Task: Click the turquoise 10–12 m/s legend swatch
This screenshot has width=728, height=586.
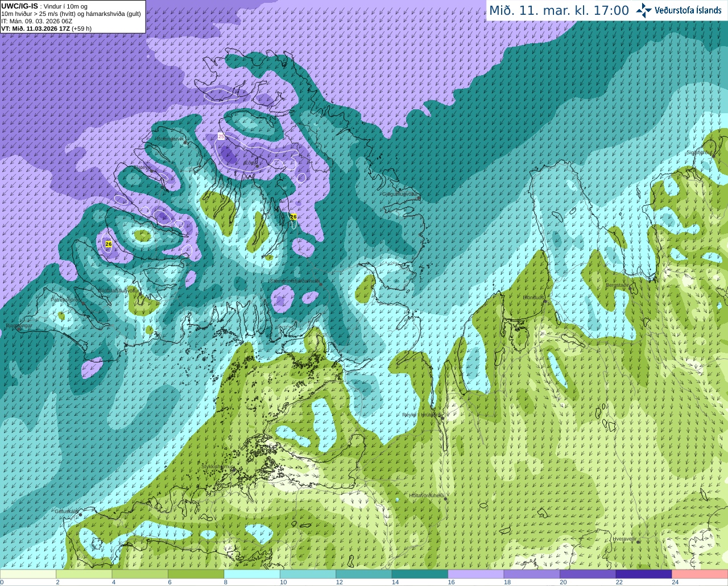Action: point(308,573)
